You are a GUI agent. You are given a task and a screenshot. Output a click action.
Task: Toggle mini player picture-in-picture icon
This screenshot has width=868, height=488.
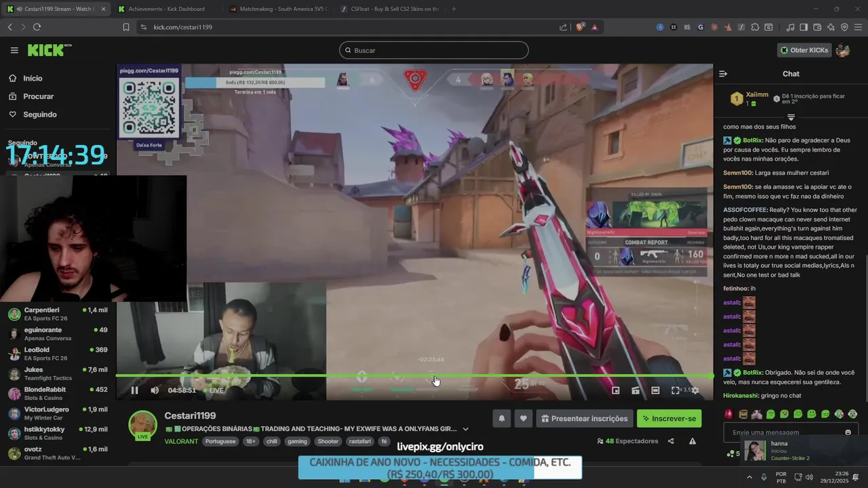tap(616, 390)
